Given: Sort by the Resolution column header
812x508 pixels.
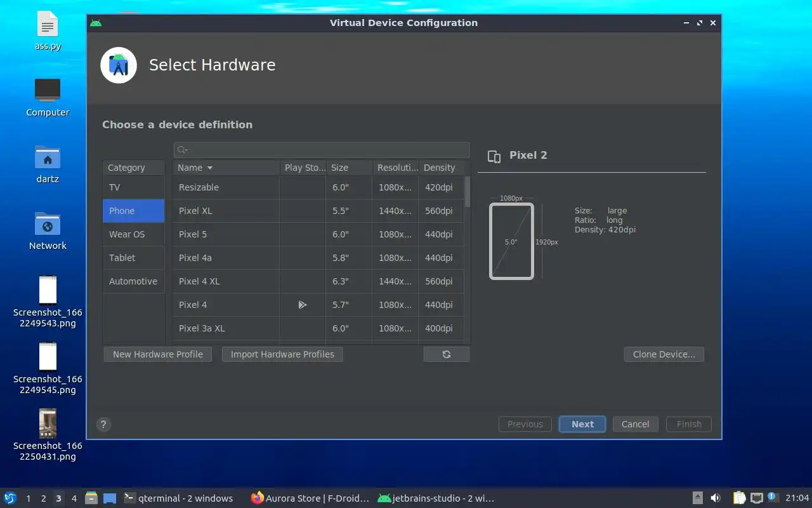Looking at the screenshot, I should click(396, 168).
